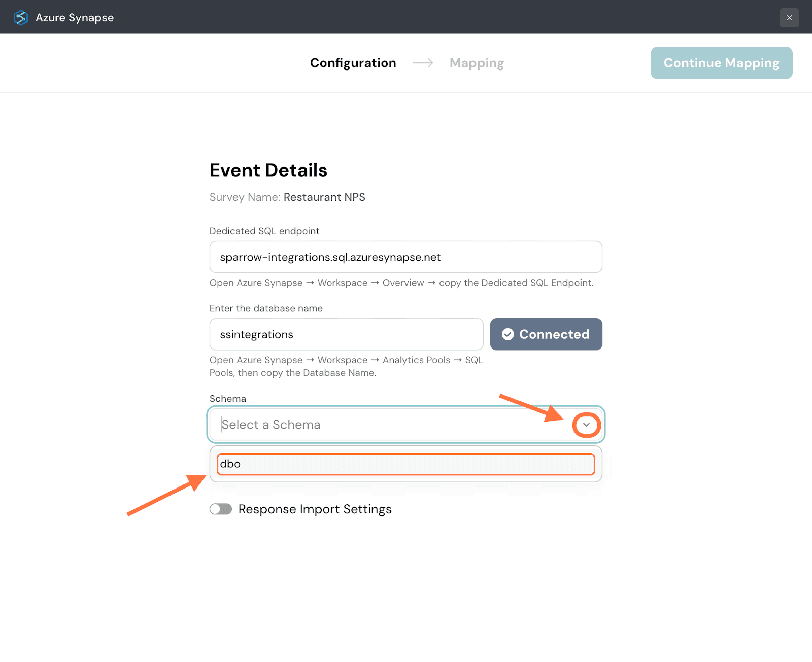Click the checkmark icon on Connected
The image size is (812, 662).
508,334
